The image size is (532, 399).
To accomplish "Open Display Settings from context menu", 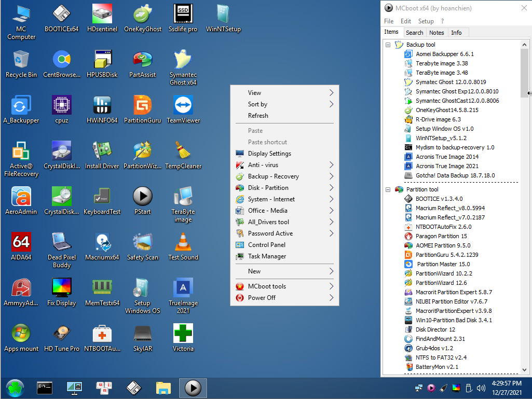I will click(284, 154).
